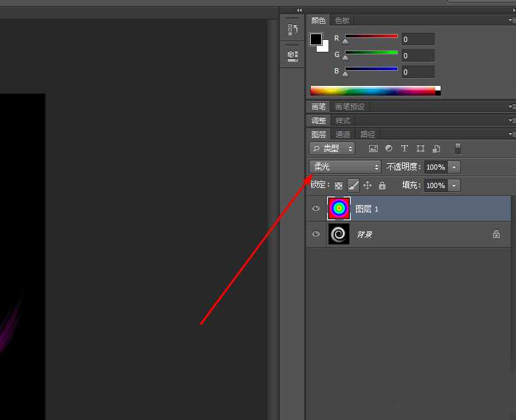This screenshot has height=420, width=516.
Task: Open the 3D properties panel icon
Action: [x=292, y=56]
